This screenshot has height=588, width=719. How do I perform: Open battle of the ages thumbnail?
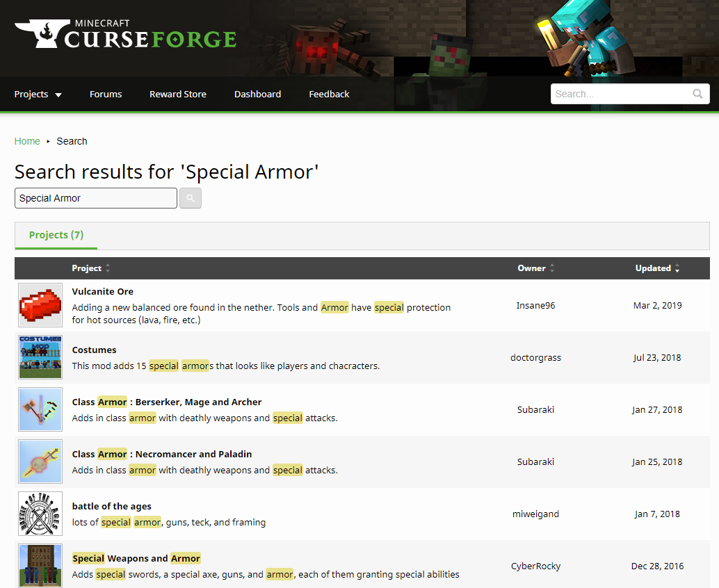pyautogui.click(x=40, y=514)
